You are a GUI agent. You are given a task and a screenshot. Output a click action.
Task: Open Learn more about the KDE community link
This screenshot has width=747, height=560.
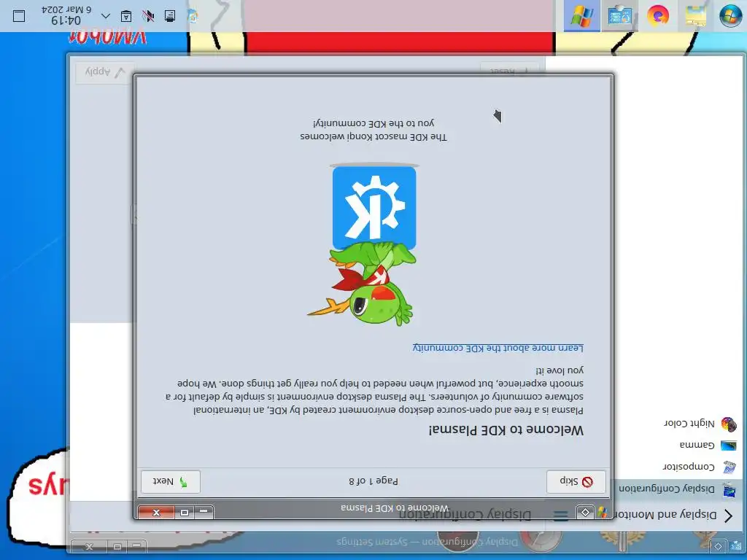pyautogui.click(x=498, y=348)
